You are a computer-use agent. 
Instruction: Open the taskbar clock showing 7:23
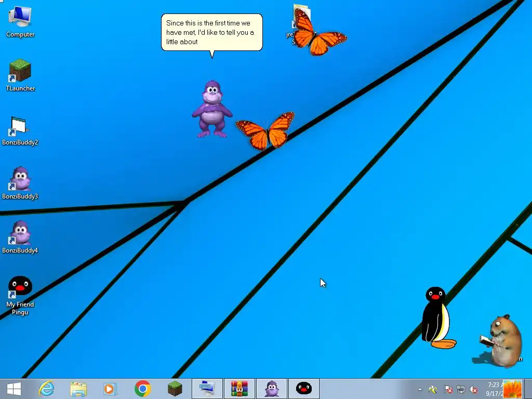coord(494,389)
